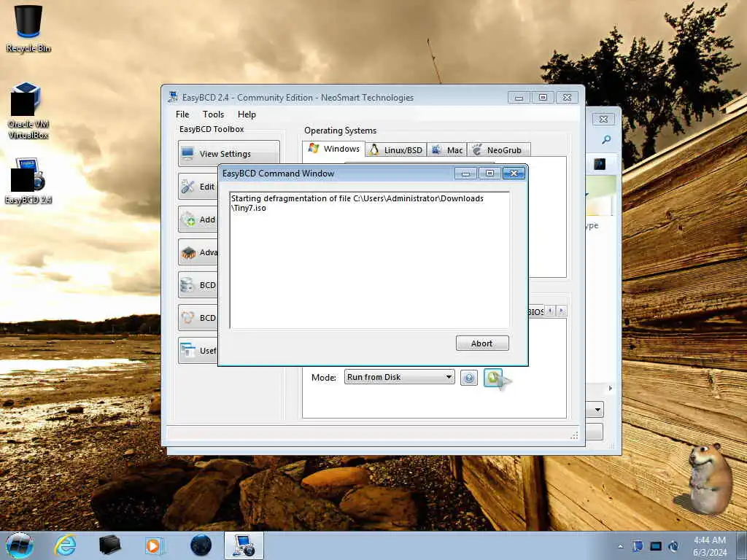Screen dimensions: 747x560
Task: Click the EasyBCD main window title bar icon
Action: tap(173, 97)
